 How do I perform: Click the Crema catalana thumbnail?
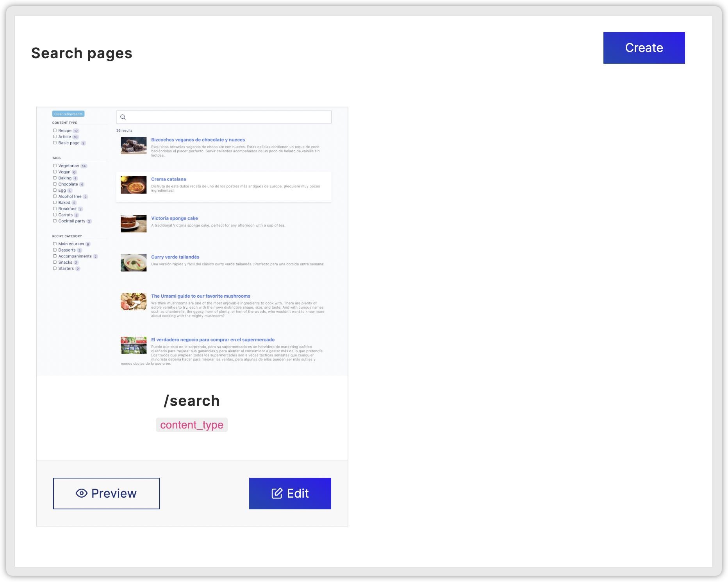(134, 185)
